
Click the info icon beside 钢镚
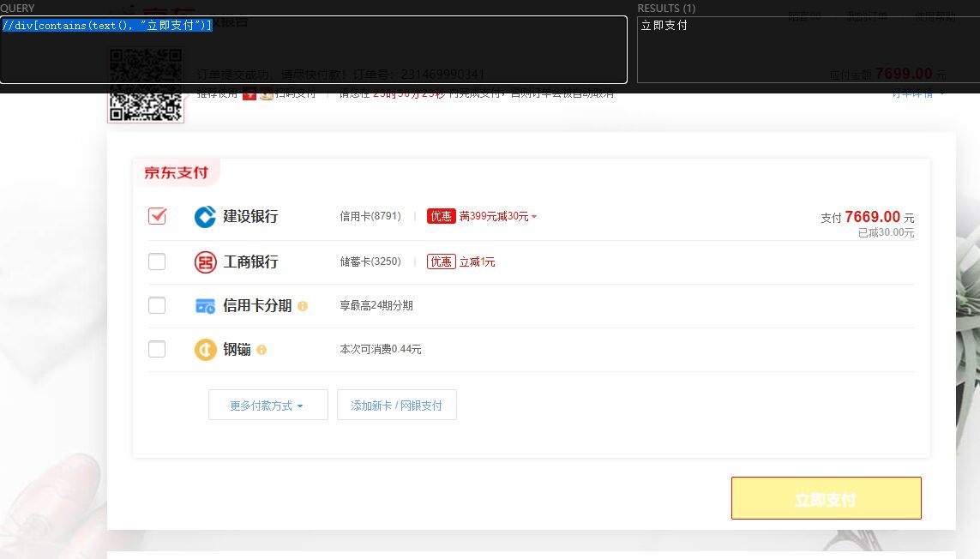click(262, 350)
